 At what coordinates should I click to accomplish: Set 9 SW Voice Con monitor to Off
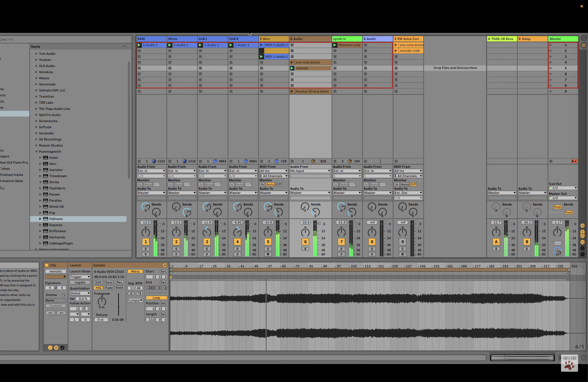(x=413, y=184)
